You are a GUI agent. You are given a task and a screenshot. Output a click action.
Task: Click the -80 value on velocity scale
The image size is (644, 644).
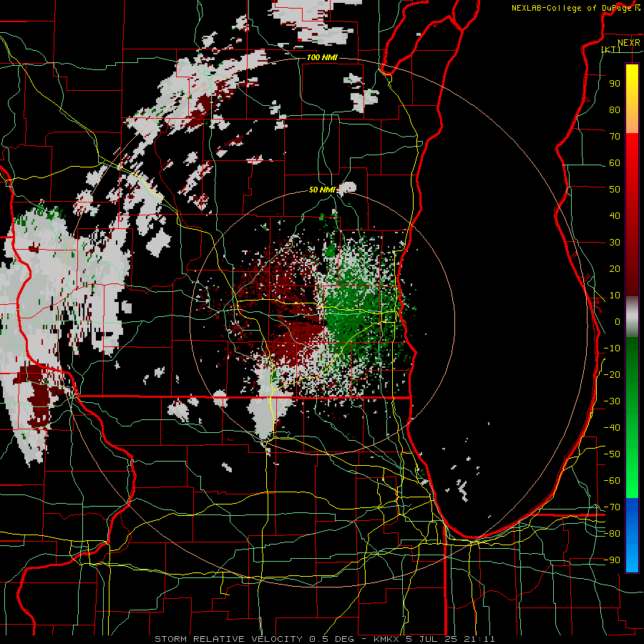(x=612, y=534)
